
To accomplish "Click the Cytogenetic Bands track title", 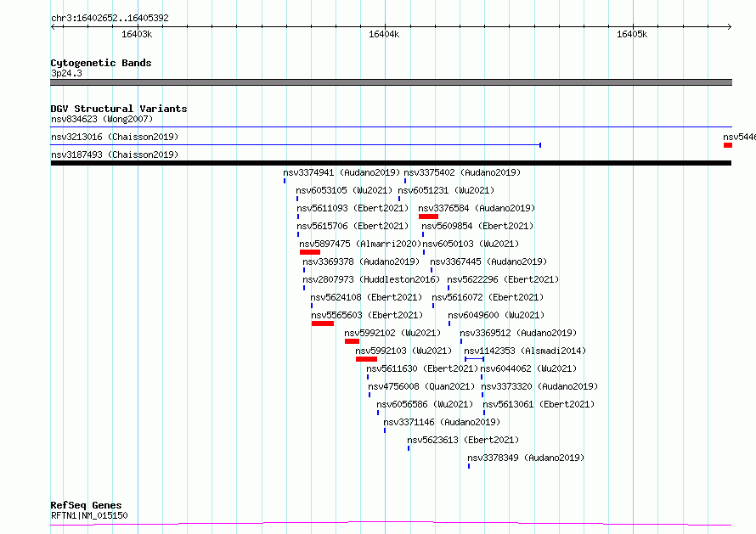I will click(x=101, y=63).
